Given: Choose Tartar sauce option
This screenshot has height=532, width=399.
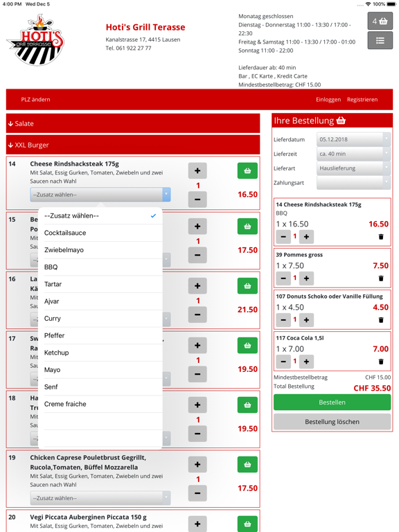Looking at the screenshot, I should 100,284.
